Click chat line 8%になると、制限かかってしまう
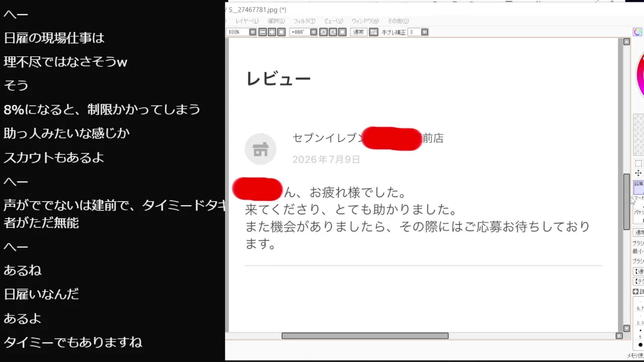 click(x=102, y=109)
